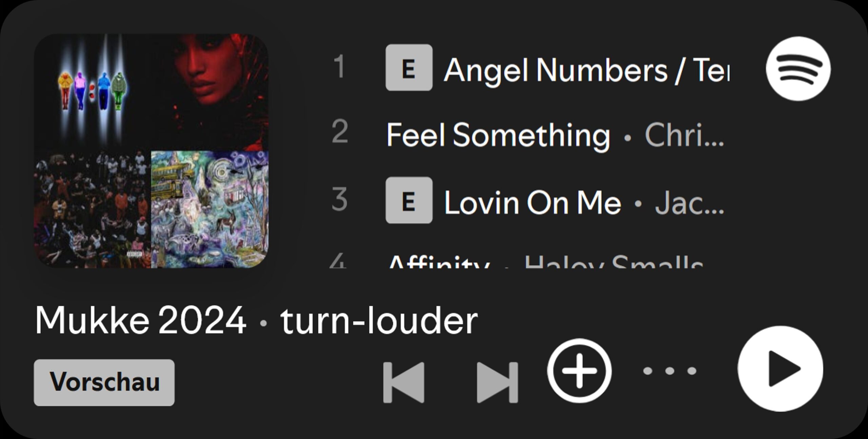The image size is (868, 439).
Task: Play track Affinity by Haley Smalls
Action: pos(546,261)
